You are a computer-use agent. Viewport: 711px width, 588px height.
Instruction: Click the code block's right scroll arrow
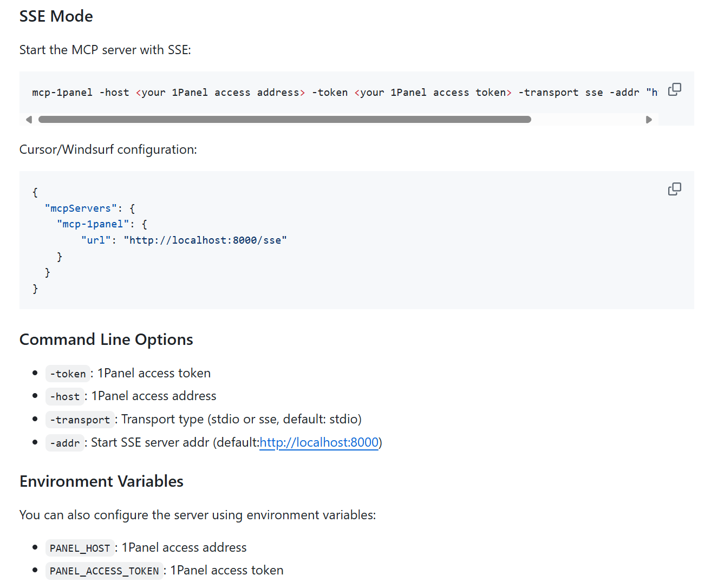click(x=649, y=120)
